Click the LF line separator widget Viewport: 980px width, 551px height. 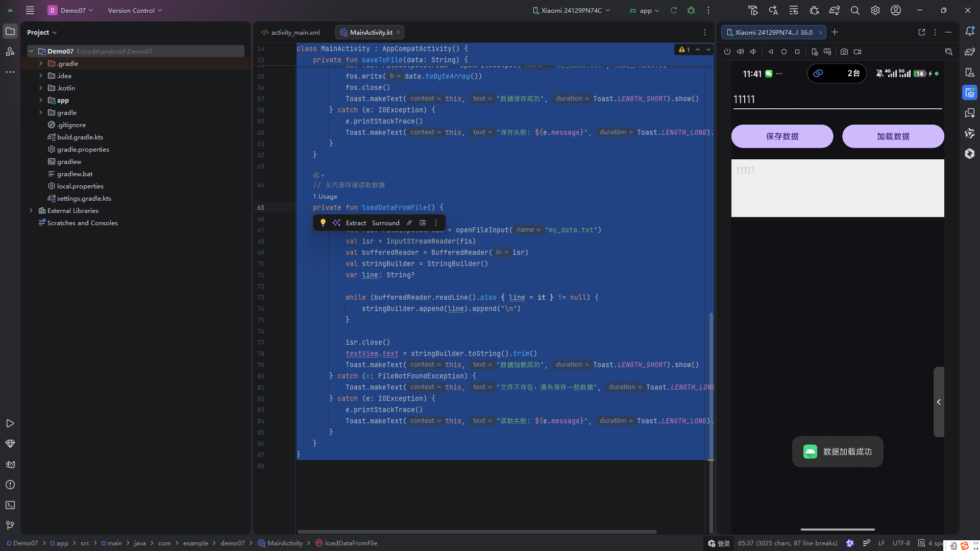(881, 543)
